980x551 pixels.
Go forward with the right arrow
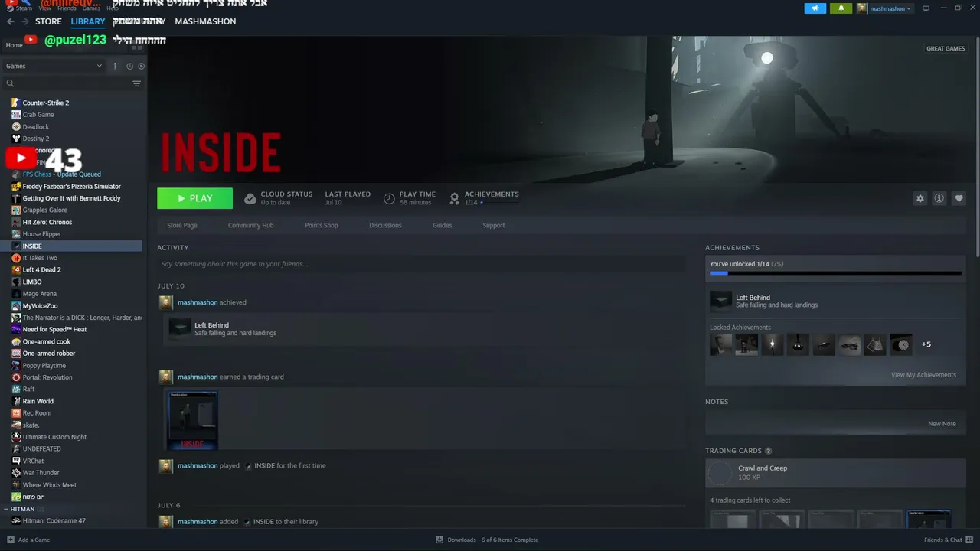25,21
